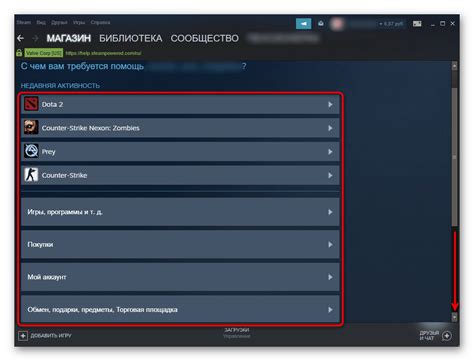Open the ЗАГРУЗКИ downloads manager
Viewport: 474px width, 361px height.
(237, 330)
